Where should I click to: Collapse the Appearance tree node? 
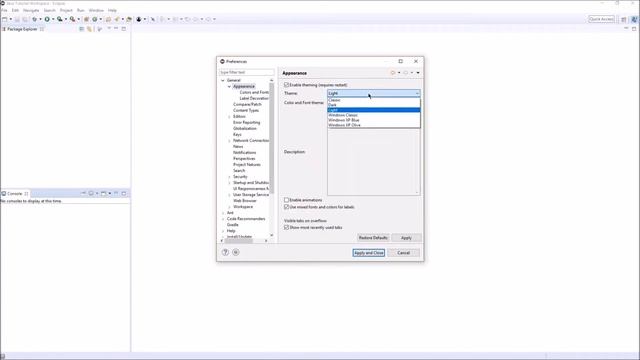229,87
